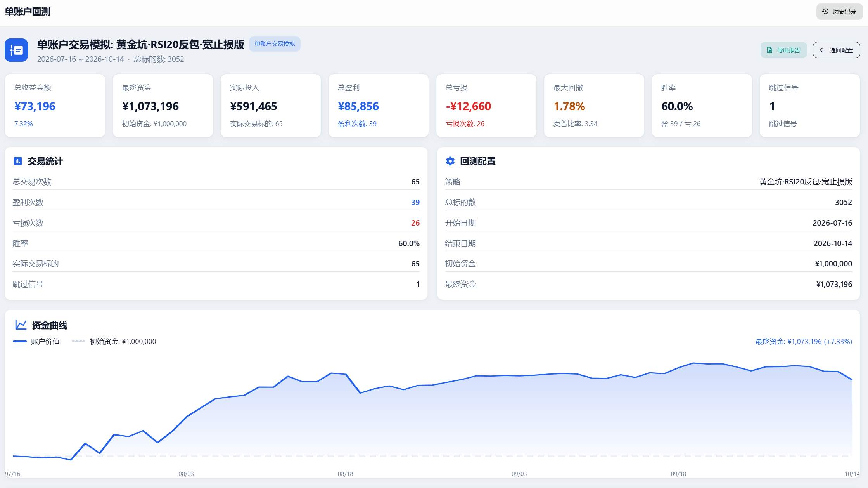Screen dimensions: 868x488
Task: Click the 单账户交易模拟 tag badge
Action: pyautogui.click(x=275, y=44)
